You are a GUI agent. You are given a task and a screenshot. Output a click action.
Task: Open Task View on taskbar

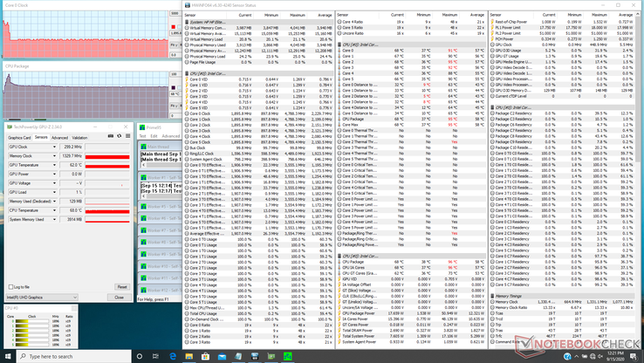pyautogui.click(x=155, y=356)
